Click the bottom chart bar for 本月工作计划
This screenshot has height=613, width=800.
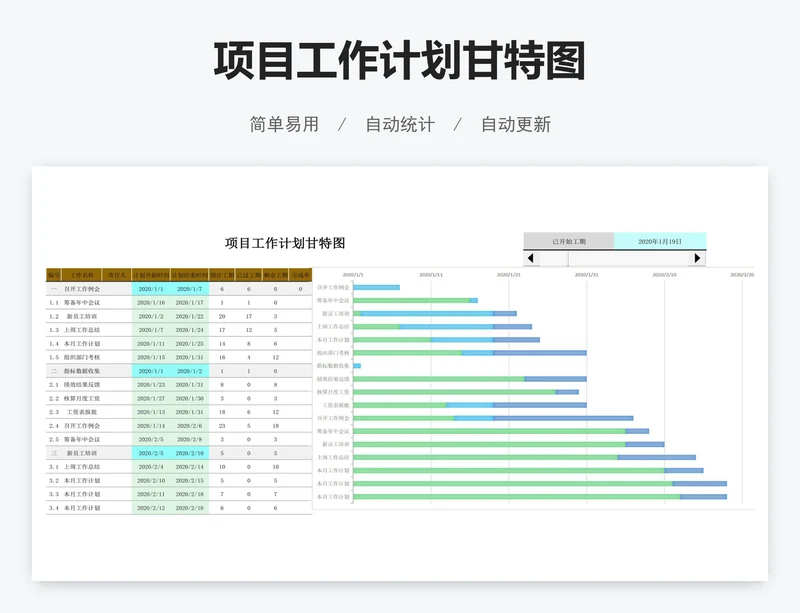(x=540, y=497)
